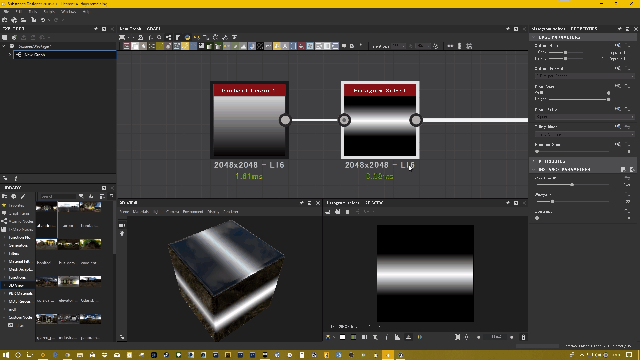Click the magnifier zoom icon in graph toolbar
The height and width of the screenshot is (360, 640).
point(159,37)
